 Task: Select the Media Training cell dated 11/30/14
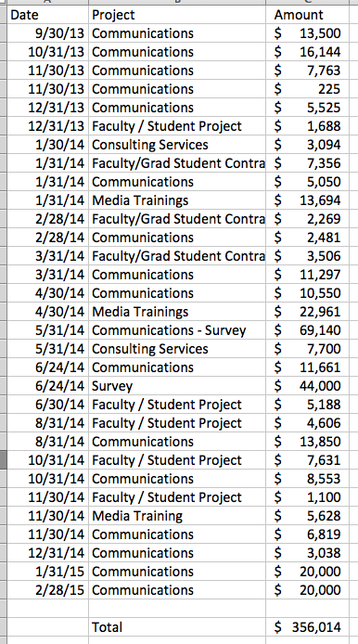(177, 515)
